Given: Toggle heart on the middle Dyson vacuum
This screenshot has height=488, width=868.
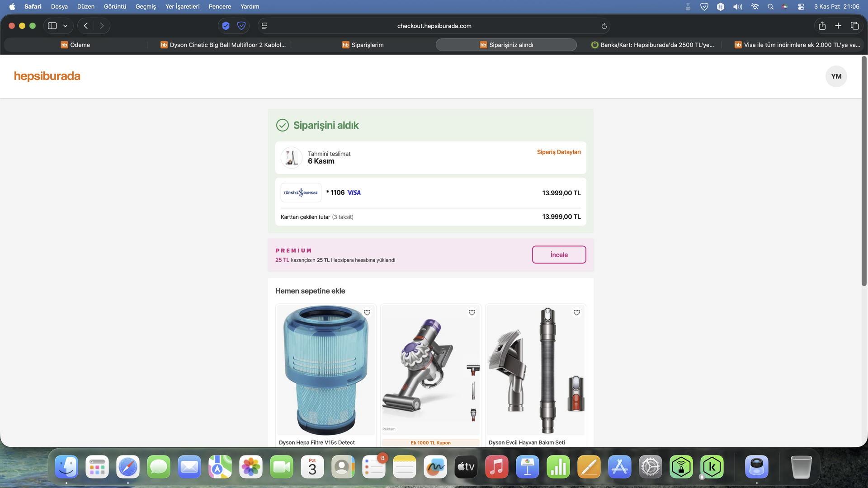Looking at the screenshot, I should click(x=472, y=313).
